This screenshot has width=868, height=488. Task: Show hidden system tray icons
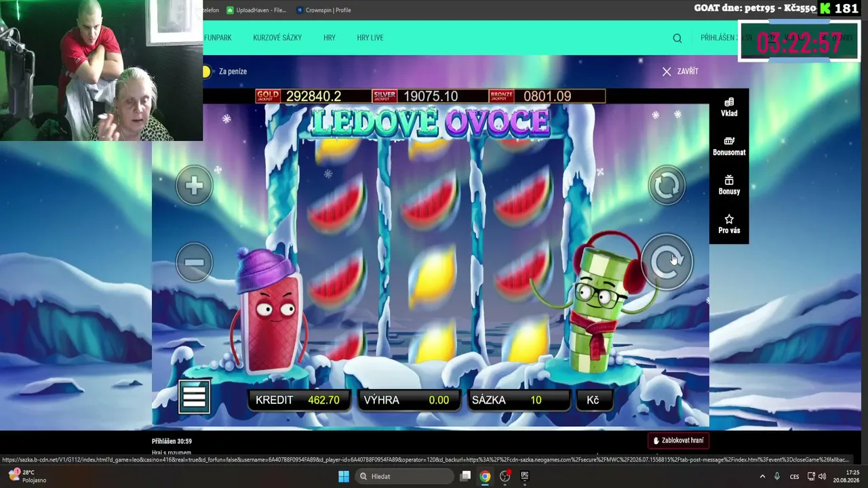(762, 476)
